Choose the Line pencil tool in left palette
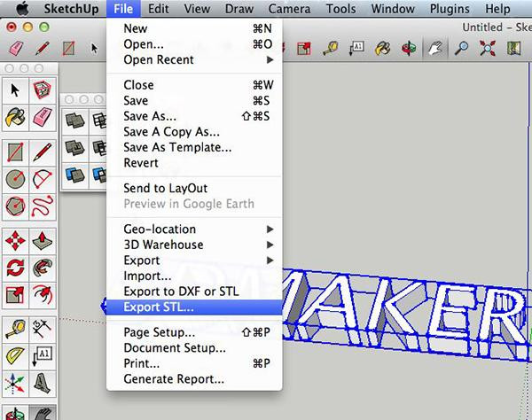 click(43, 152)
